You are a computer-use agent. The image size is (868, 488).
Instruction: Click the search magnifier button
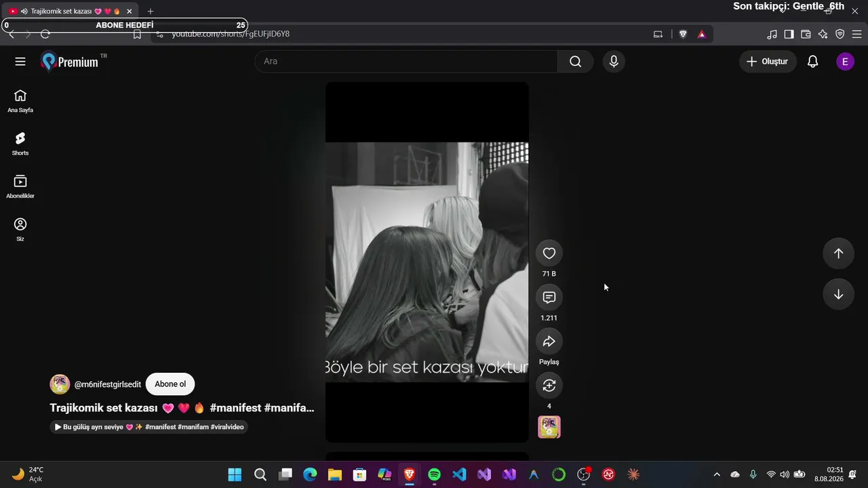click(576, 62)
